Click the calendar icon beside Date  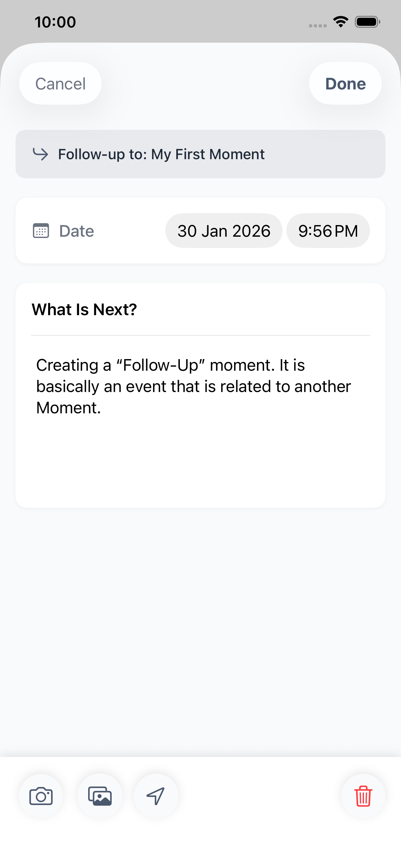(41, 231)
